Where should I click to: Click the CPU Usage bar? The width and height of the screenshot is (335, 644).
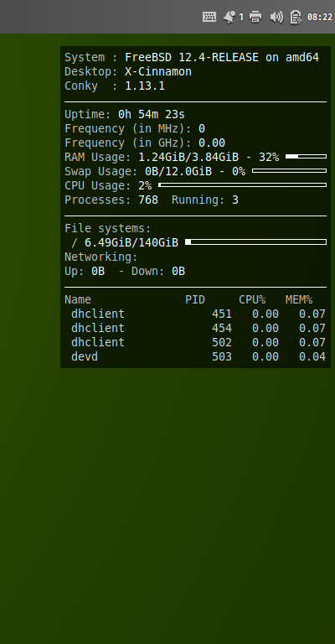pyautogui.click(x=242, y=184)
